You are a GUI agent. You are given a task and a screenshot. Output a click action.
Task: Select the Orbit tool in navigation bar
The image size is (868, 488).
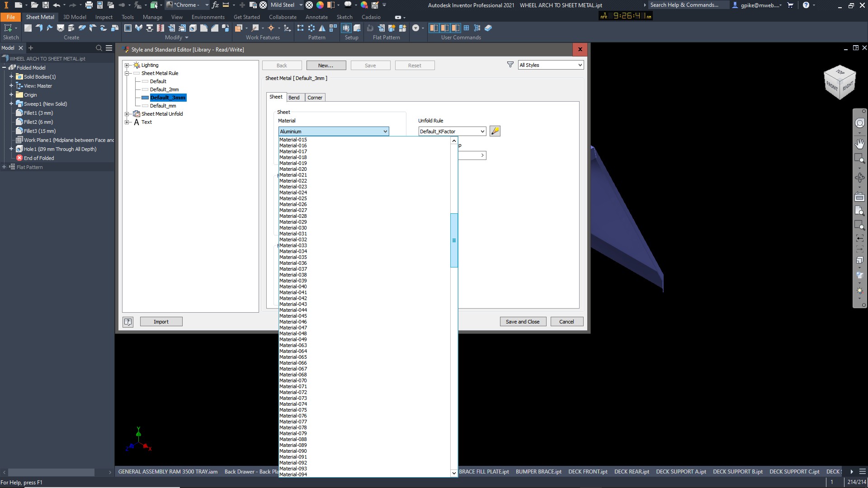point(859,178)
